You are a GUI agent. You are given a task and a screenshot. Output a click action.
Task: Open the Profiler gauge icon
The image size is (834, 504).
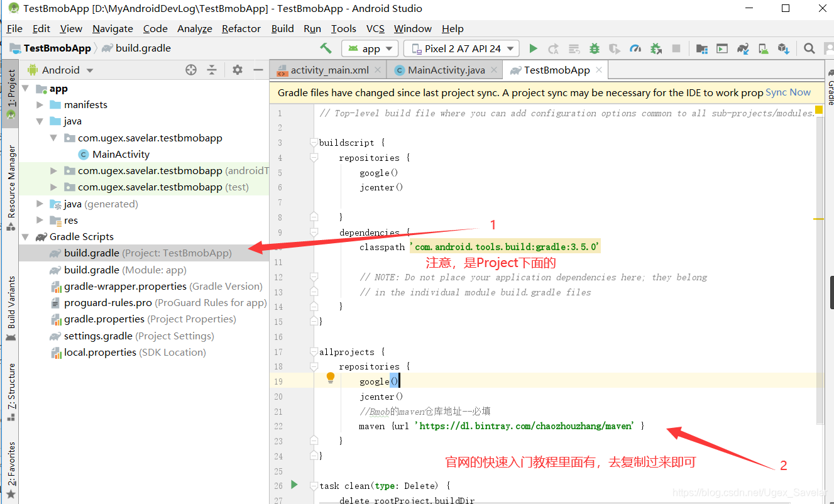(x=635, y=48)
